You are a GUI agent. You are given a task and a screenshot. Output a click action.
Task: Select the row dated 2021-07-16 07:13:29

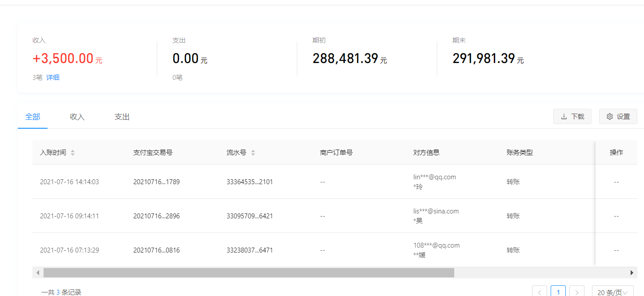pyautogui.click(x=69, y=250)
